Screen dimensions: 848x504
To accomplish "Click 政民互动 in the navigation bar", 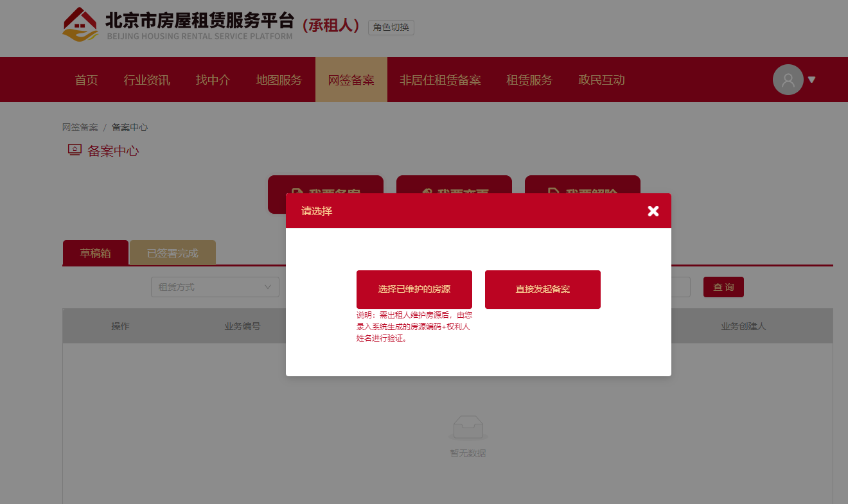I will click(601, 80).
